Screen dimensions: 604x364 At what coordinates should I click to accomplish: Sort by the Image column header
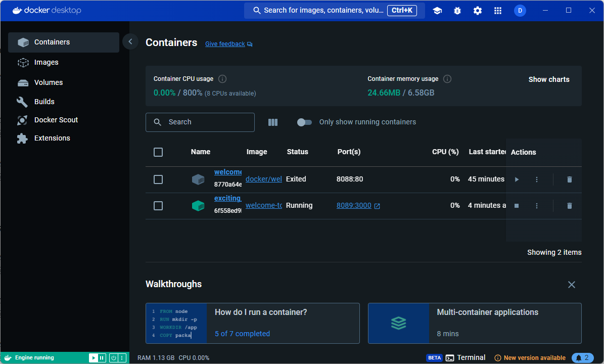pos(257,152)
